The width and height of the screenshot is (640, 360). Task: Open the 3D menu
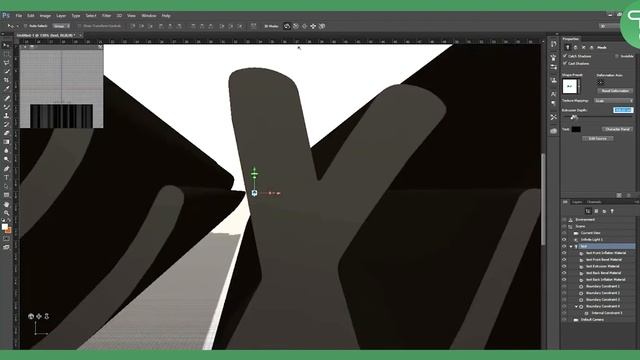(x=119, y=16)
